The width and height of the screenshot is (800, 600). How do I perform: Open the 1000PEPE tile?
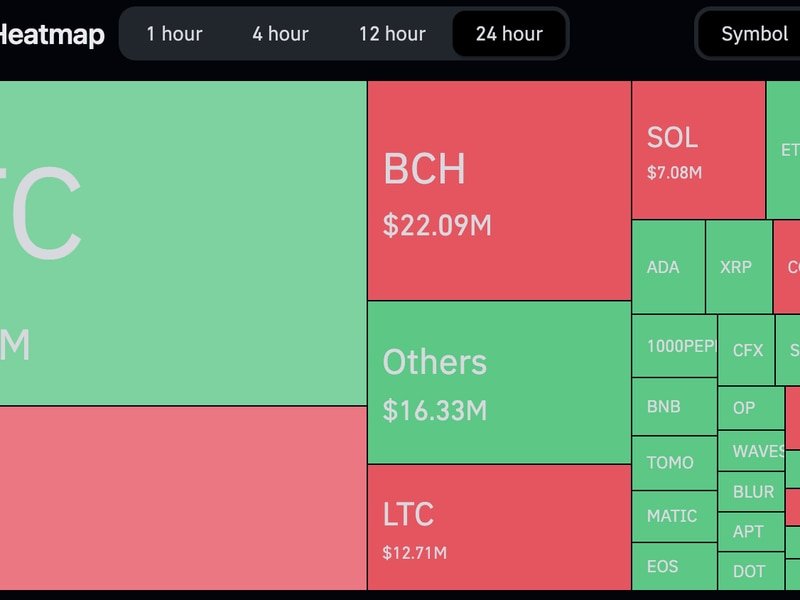coord(673,345)
